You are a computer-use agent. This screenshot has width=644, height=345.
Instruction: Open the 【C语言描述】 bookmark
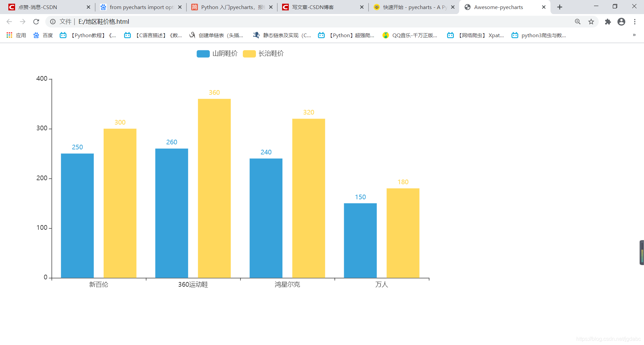[x=153, y=35]
